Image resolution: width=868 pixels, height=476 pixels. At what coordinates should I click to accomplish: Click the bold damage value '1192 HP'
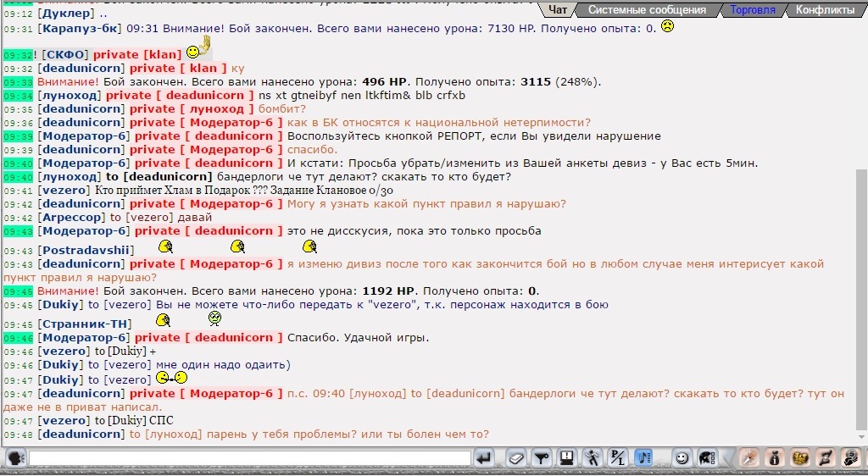click(388, 291)
